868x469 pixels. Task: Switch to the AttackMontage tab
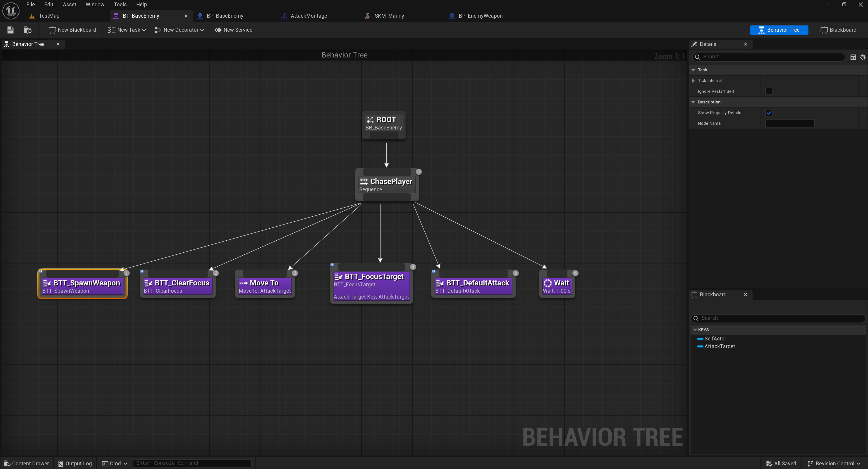coord(308,16)
